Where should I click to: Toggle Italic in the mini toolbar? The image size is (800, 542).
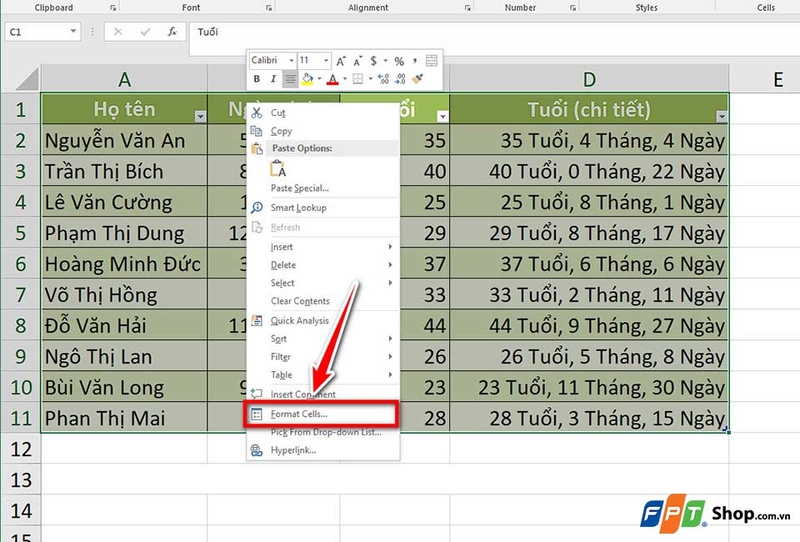(x=273, y=79)
